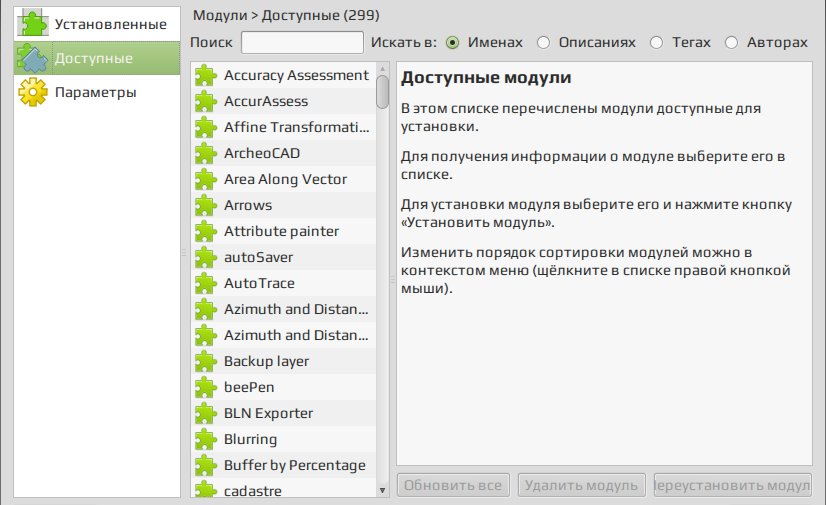The height and width of the screenshot is (505, 826).
Task: Click the plugin list scroll-up arrow
Action: (382, 69)
